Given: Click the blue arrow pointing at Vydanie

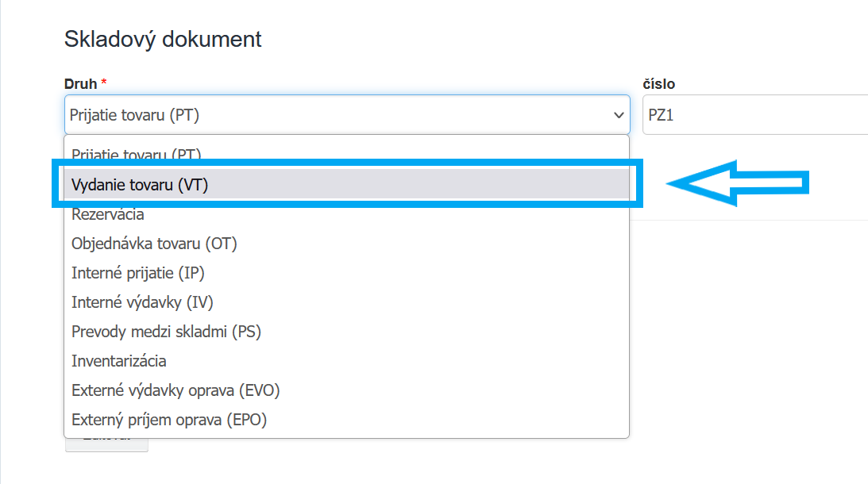Looking at the screenshot, I should pyautogui.click(x=739, y=184).
